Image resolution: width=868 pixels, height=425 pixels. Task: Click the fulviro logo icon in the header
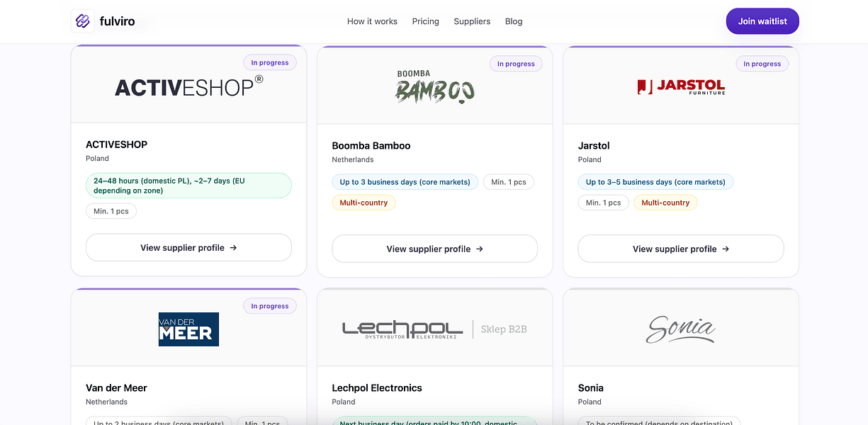[82, 21]
